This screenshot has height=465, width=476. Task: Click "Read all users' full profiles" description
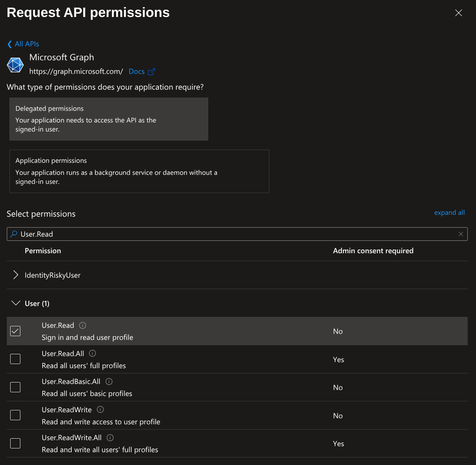click(x=84, y=366)
